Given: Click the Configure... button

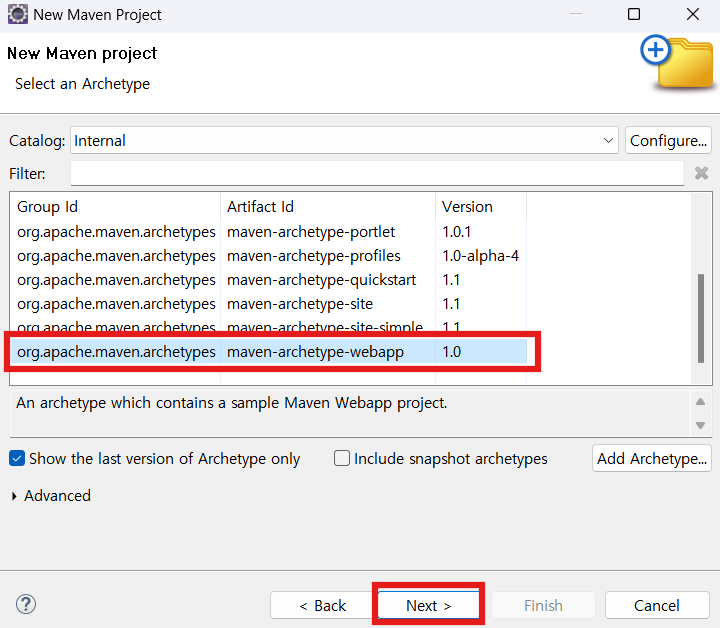Looking at the screenshot, I should 668,140.
